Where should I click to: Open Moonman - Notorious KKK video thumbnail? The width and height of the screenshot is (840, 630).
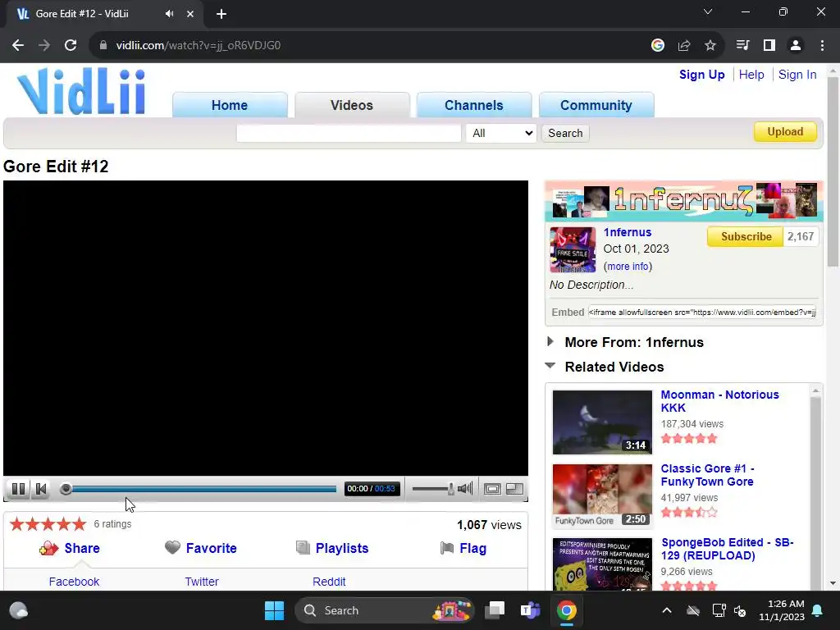(x=602, y=422)
